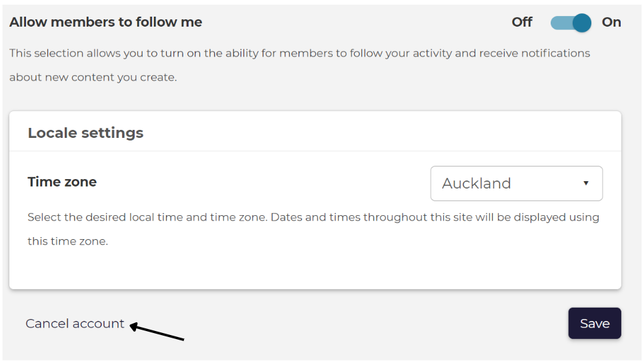644x361 pixels.
Task: Click the dark blue toggle knob
Action: click(x=581, y=23)
